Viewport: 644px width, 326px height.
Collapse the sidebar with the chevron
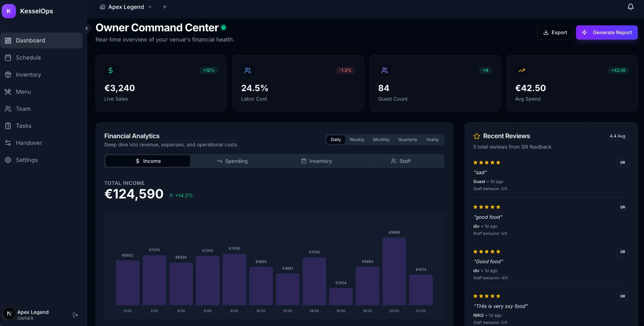87,28
